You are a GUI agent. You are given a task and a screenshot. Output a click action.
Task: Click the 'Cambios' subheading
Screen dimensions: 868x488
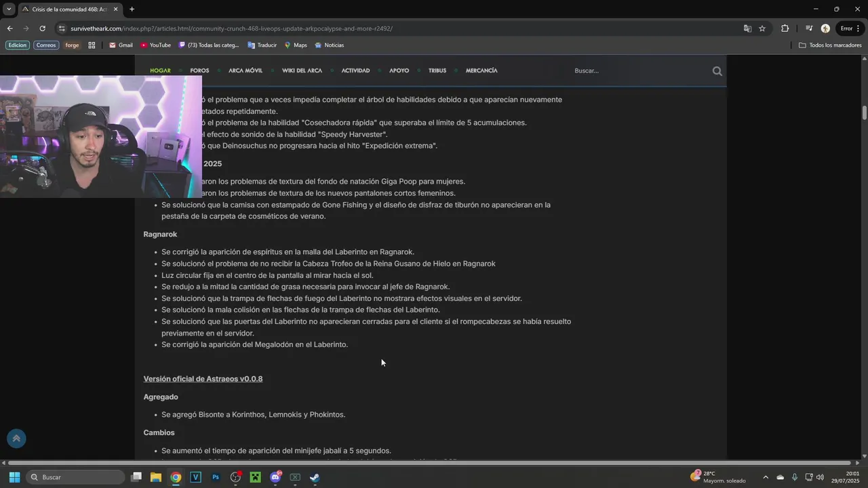point(159,432)
